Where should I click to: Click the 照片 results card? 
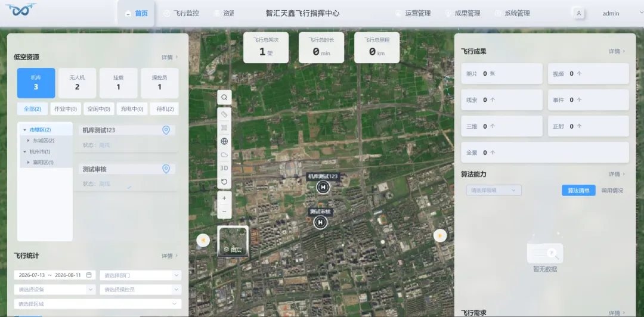coord(502,73)
